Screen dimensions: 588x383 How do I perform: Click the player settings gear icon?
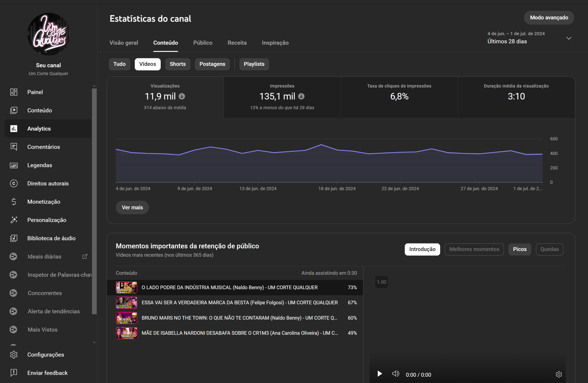click(559, 374)
